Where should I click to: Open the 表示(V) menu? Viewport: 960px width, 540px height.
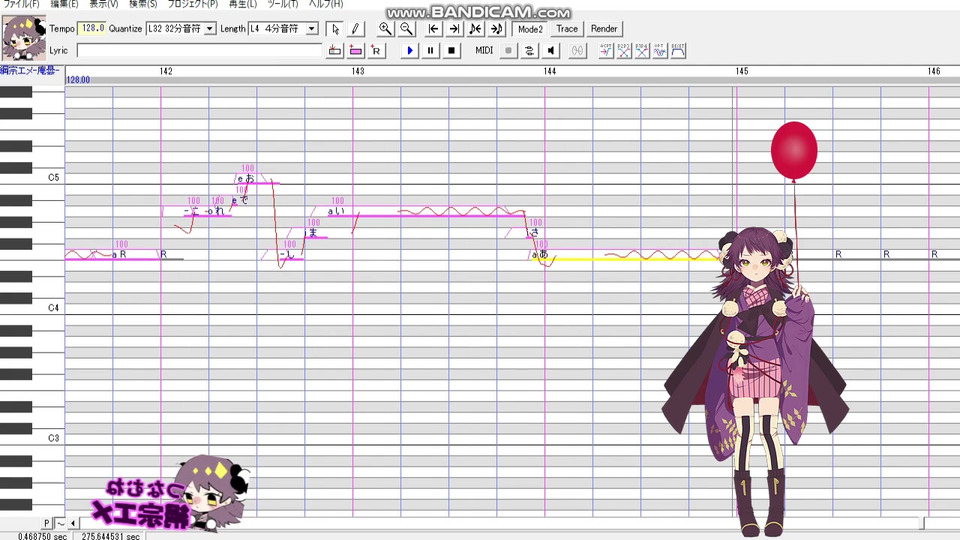[x=103, y=4]
